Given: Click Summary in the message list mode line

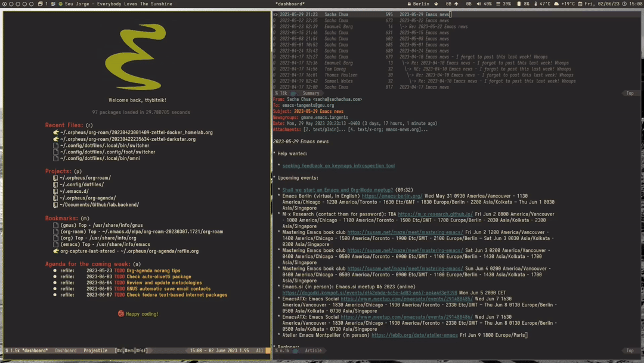Looking at the screenshot, I should pos(311,93).
